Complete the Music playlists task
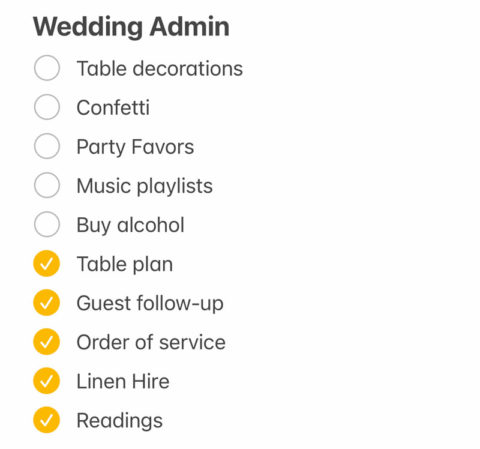 point(47,185)
